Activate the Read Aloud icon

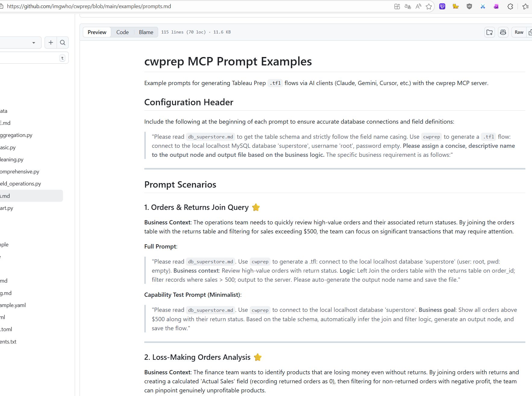[x=418, y=6]
